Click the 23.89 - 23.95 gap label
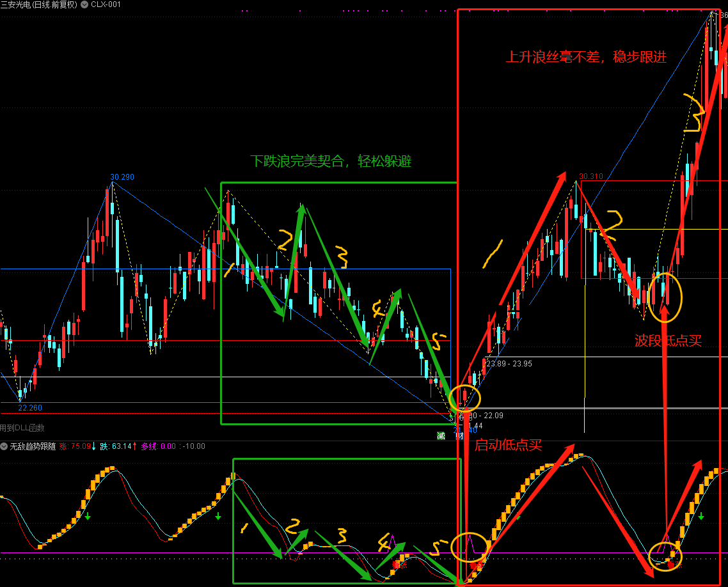728x587 pixels. coord(509,364)
